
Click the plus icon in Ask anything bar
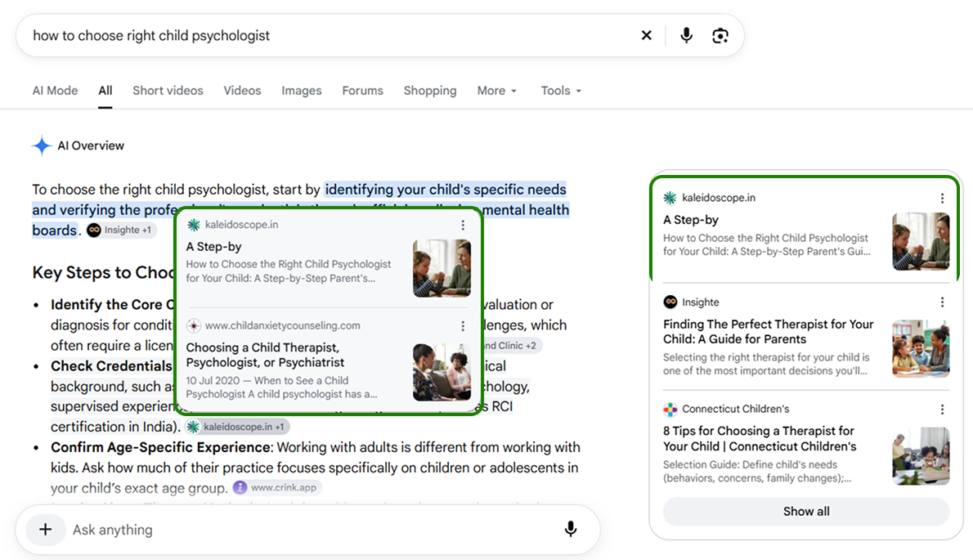(x=45, y=530)
